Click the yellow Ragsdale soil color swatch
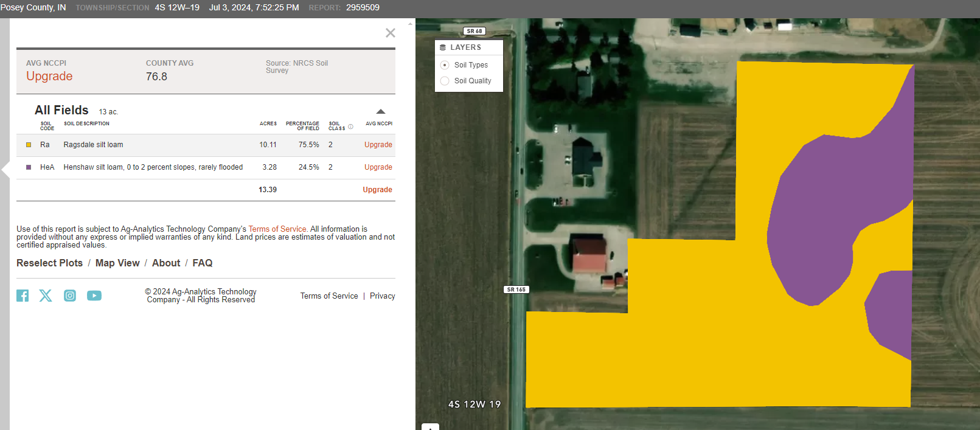The width and height of the screenshot is (980, 430). (29, 145)
